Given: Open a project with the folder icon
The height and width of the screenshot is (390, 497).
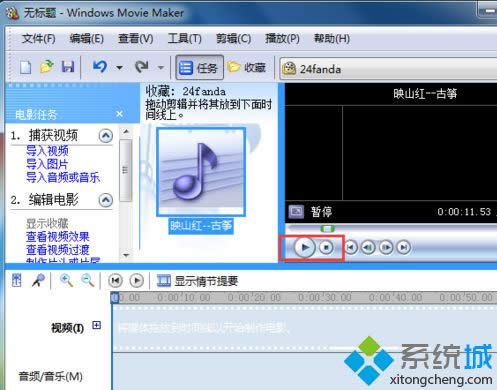Looking at the screenshot, I should click(47, 67).
